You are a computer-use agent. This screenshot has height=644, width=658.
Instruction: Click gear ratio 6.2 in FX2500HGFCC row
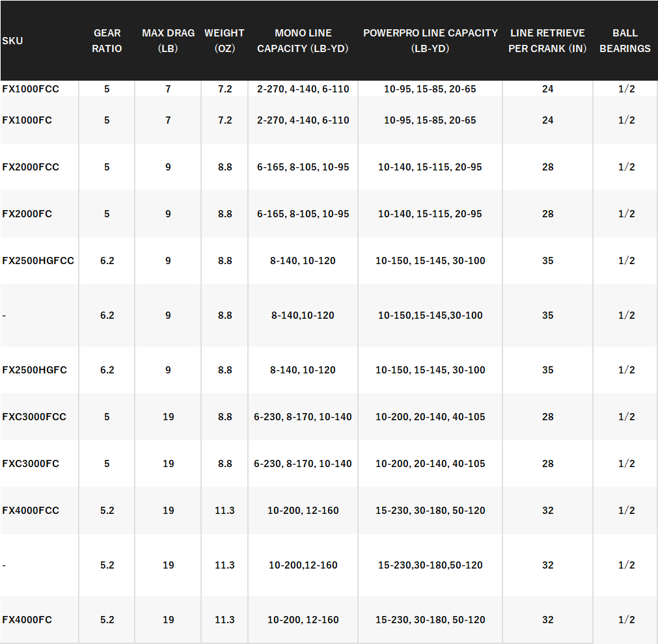coord(107,261)
